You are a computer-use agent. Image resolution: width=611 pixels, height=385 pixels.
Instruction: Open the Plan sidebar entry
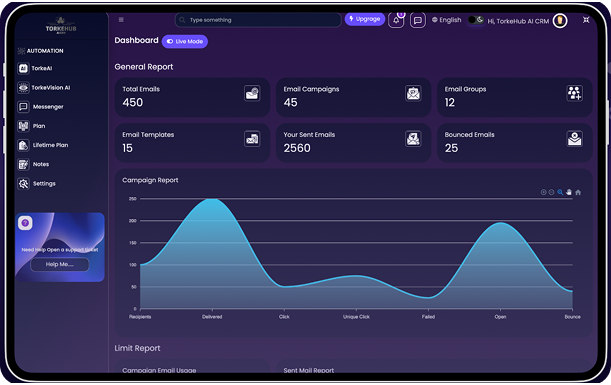32,126
